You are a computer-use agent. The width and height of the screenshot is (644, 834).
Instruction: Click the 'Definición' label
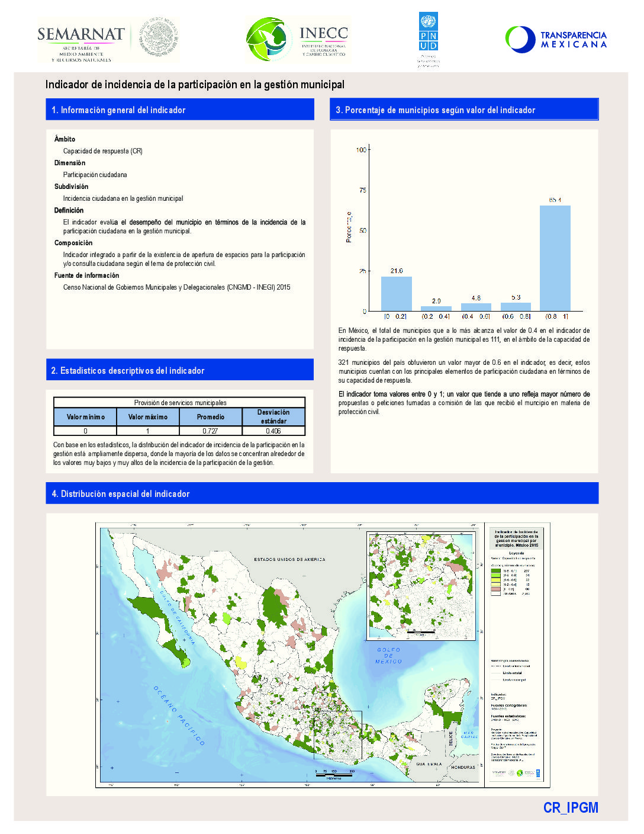coord(69,210)
